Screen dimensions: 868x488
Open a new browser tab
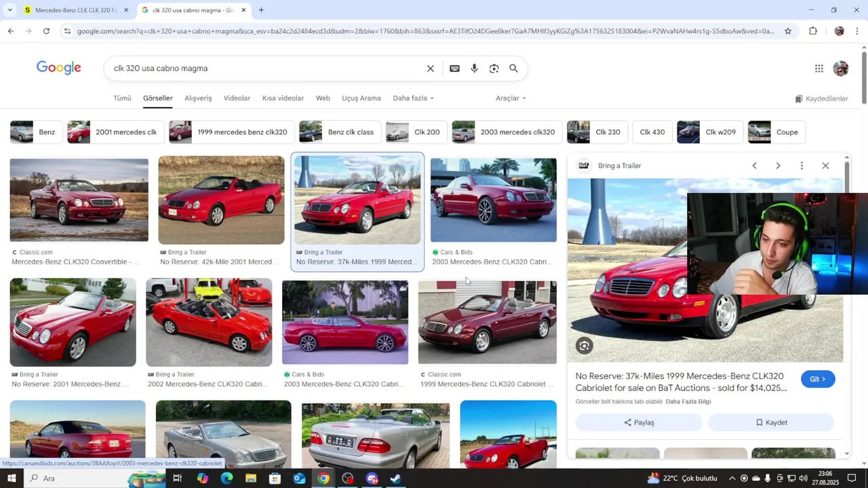click(x=261, y=10)
